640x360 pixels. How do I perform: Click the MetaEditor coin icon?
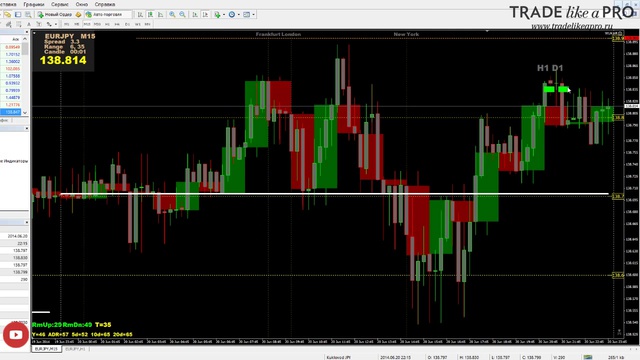tap(78, 14)
